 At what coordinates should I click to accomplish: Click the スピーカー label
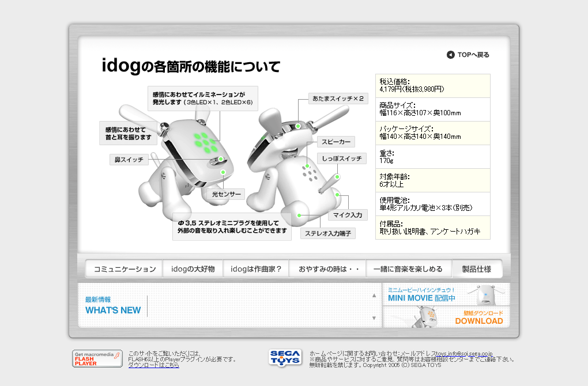pyautogui.click(x=336, y=142)
